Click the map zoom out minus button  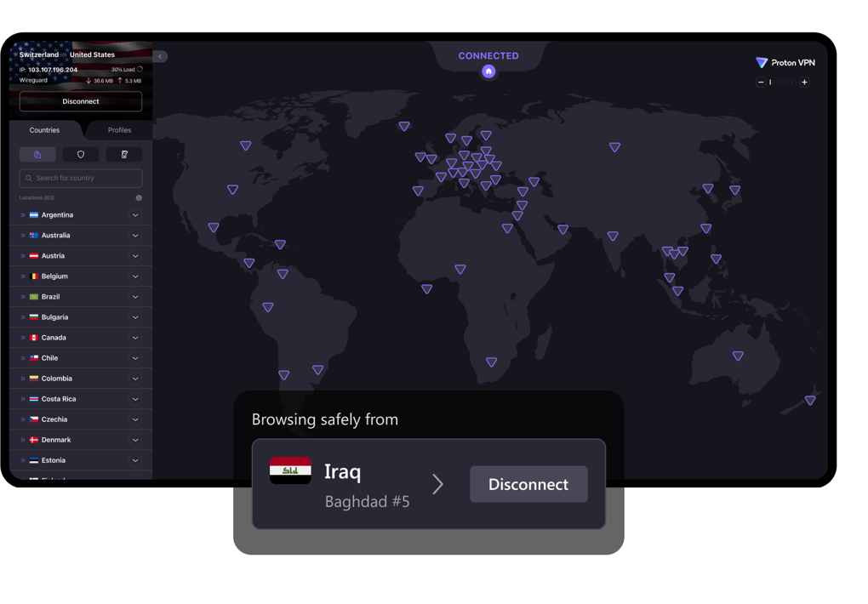pos(761,83)
